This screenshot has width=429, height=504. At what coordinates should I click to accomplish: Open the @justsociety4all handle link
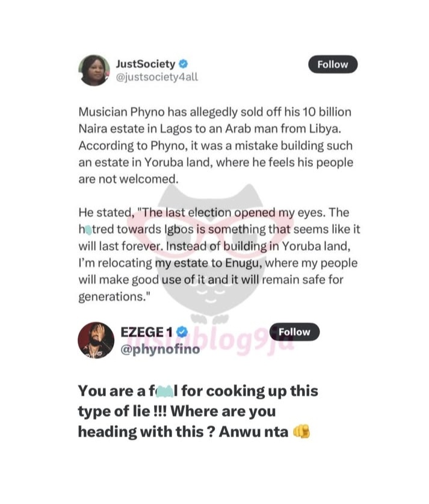(157, 77)
